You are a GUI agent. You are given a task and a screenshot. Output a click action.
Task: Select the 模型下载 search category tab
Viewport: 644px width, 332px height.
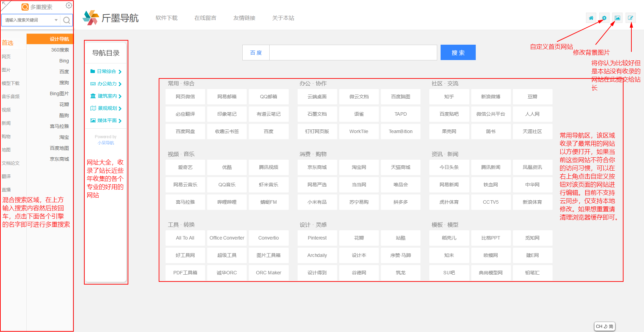(11, 83)
